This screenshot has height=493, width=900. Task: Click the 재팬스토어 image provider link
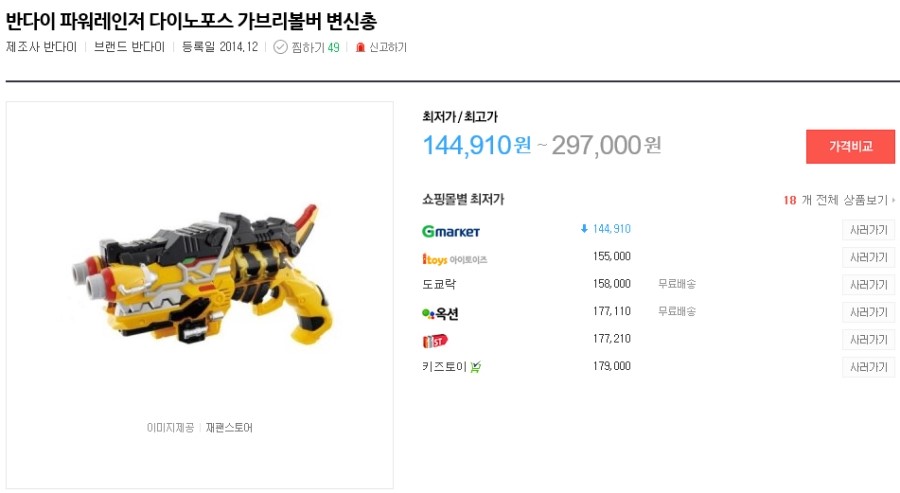[229, 428]
